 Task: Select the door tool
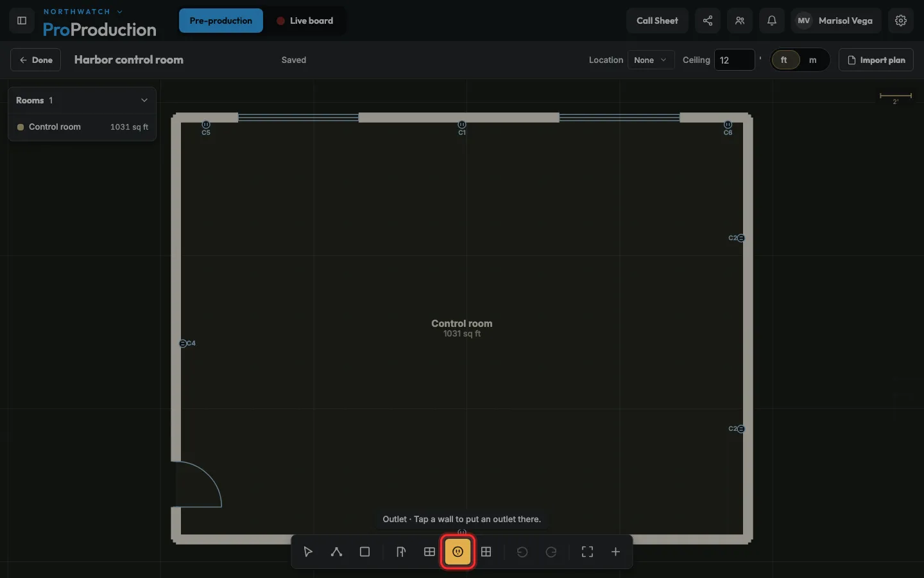click(x=401, y=552)
